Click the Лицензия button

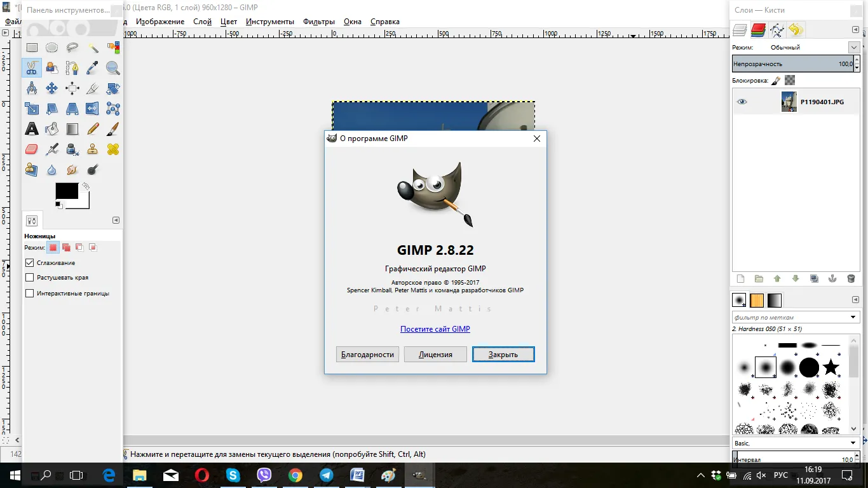click(x=435, y=354)
